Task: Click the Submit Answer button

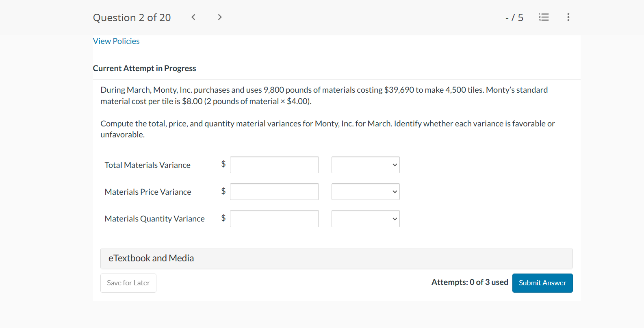Action: tap(542, 283)
